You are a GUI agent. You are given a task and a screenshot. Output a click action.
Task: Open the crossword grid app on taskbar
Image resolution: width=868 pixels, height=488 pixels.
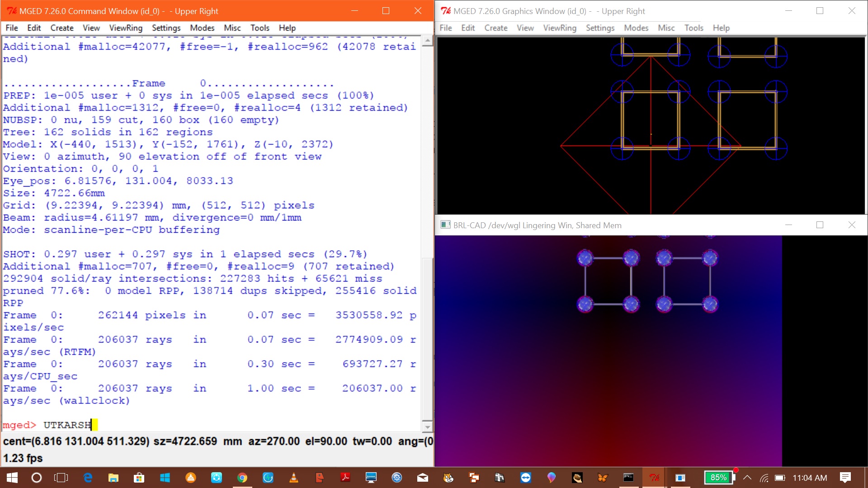coord(500,478)
